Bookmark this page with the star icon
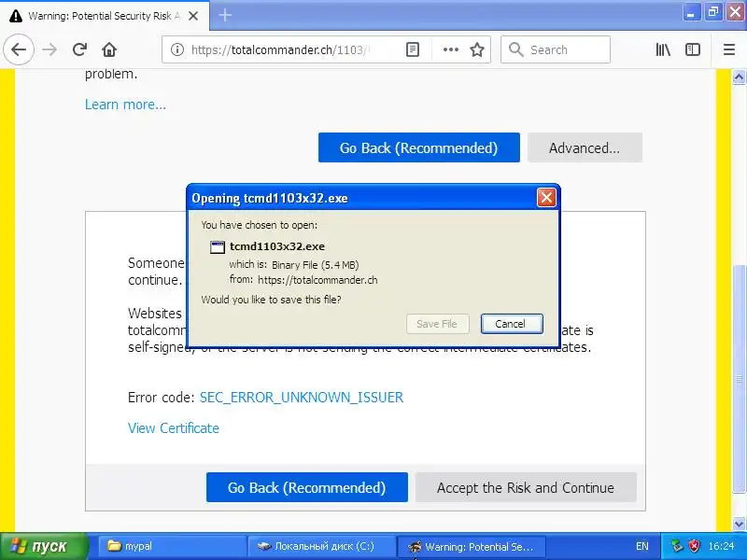747x560 pixels. point(477,49)
